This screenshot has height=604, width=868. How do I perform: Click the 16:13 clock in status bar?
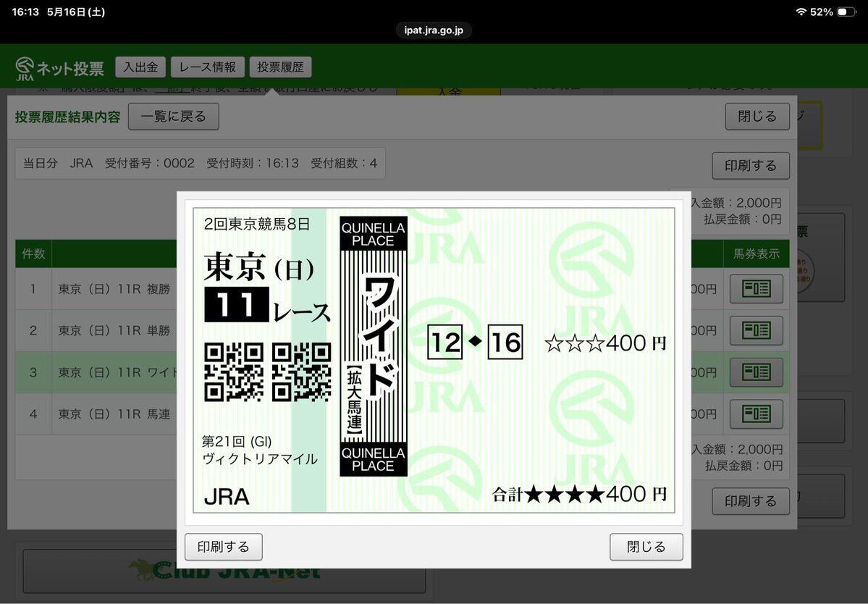[25, 12]
